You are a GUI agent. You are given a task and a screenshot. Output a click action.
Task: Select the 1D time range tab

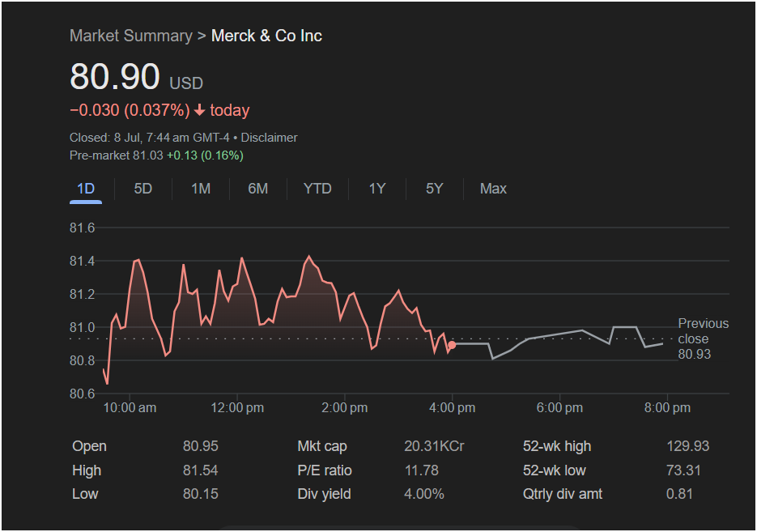(86, 189)
